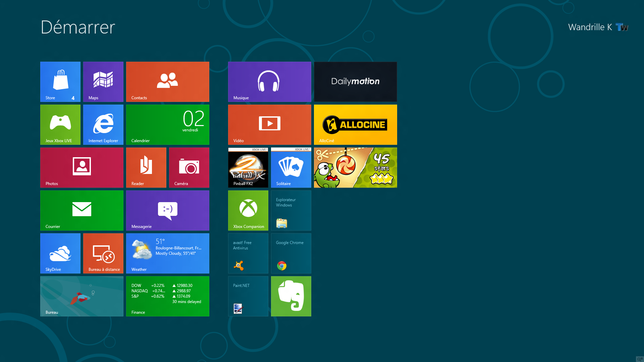Open the Photos tile
Viewport: 644px width, 362px height.
pyautogui.click(x=82, y=168)
